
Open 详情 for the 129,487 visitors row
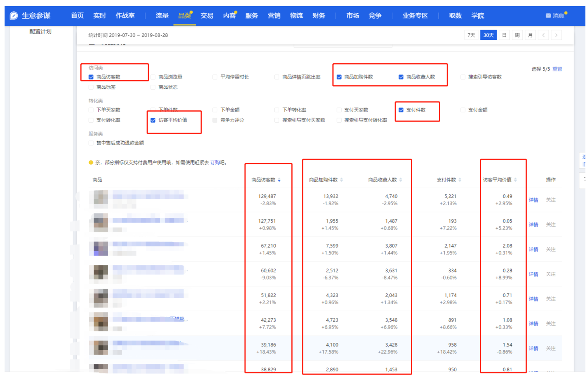pos(533,200)
